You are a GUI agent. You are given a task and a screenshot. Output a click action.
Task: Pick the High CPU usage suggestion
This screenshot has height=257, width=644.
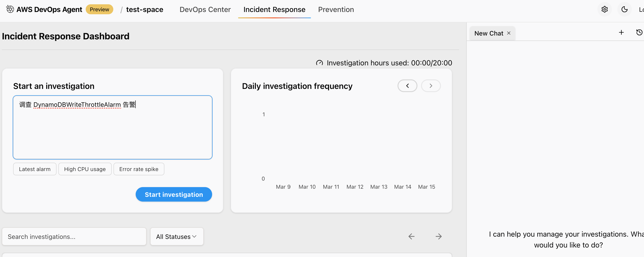point(85,169)
